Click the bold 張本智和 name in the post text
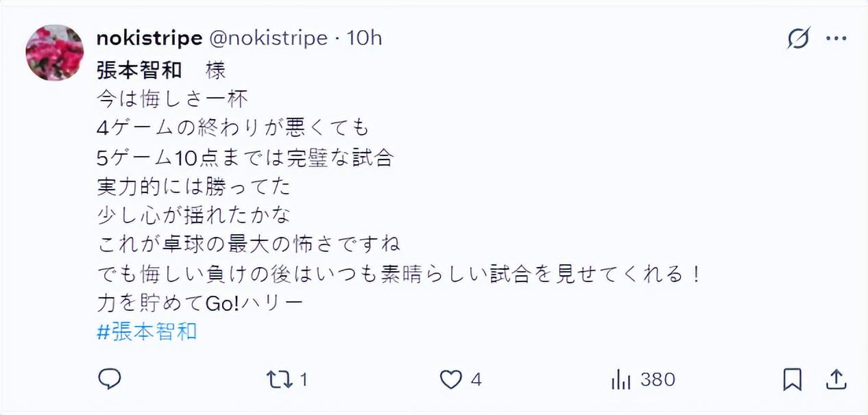 pyautogui.click(x=139, y=70)
